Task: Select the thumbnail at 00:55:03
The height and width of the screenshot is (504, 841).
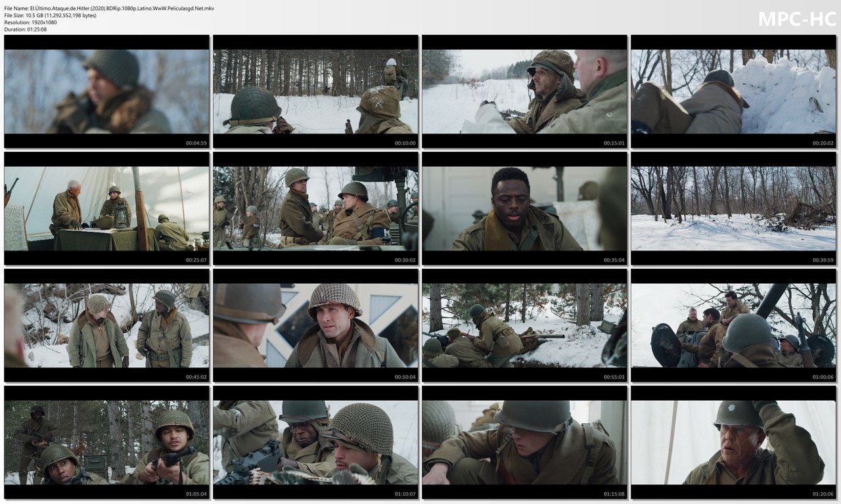Action: click(524, 325)
